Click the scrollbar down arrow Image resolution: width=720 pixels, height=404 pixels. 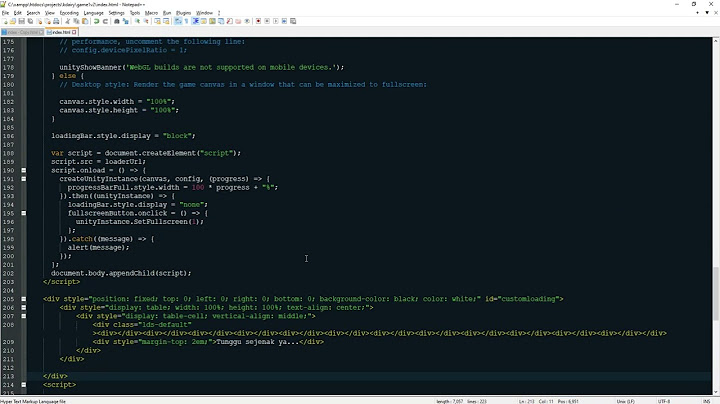pos(716,392)
